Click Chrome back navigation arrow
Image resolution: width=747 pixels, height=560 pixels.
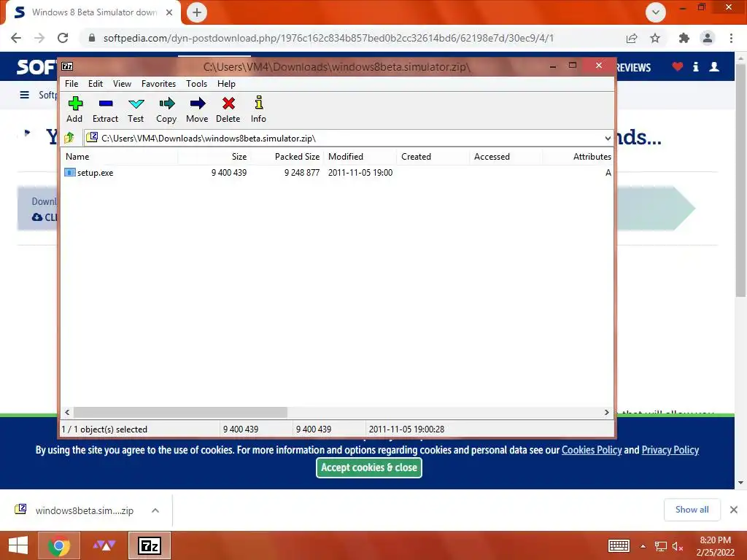click(x=16, y=38)
